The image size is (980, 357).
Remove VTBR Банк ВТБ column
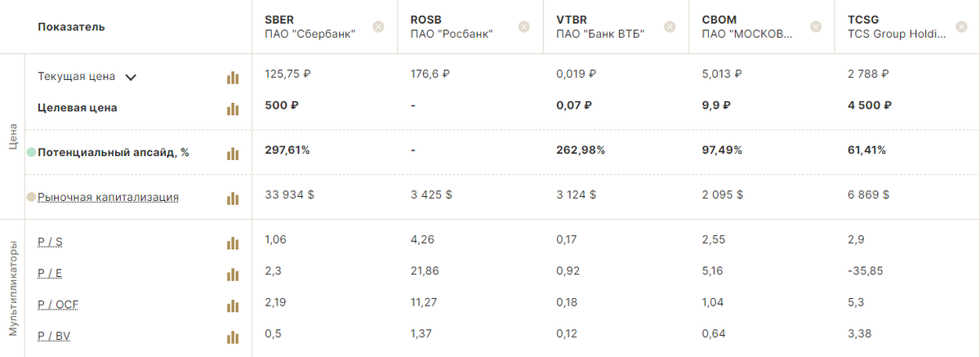[670, 27]
